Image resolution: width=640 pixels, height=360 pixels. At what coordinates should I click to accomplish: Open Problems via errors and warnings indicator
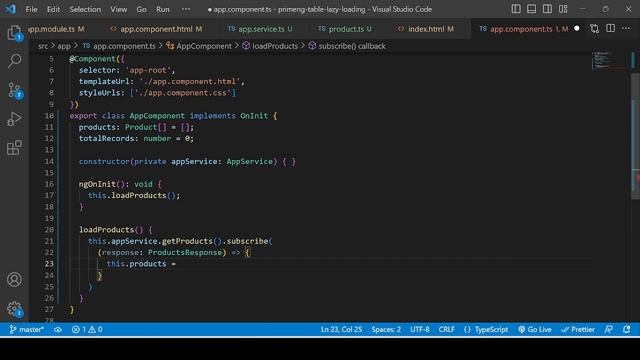point(87,329)
